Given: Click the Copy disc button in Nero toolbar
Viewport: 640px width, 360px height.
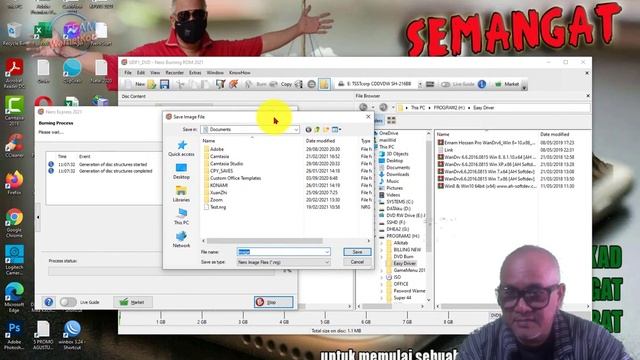Looking at the screenshot, I should (281, 84).
